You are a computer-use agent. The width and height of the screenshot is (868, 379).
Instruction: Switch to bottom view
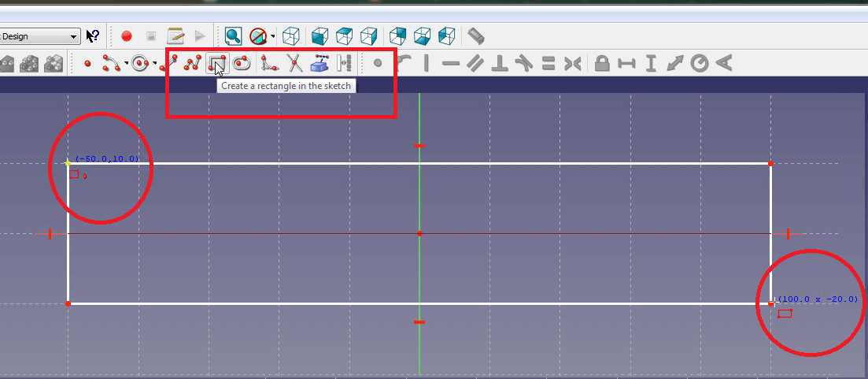click(x=422, y=36)
